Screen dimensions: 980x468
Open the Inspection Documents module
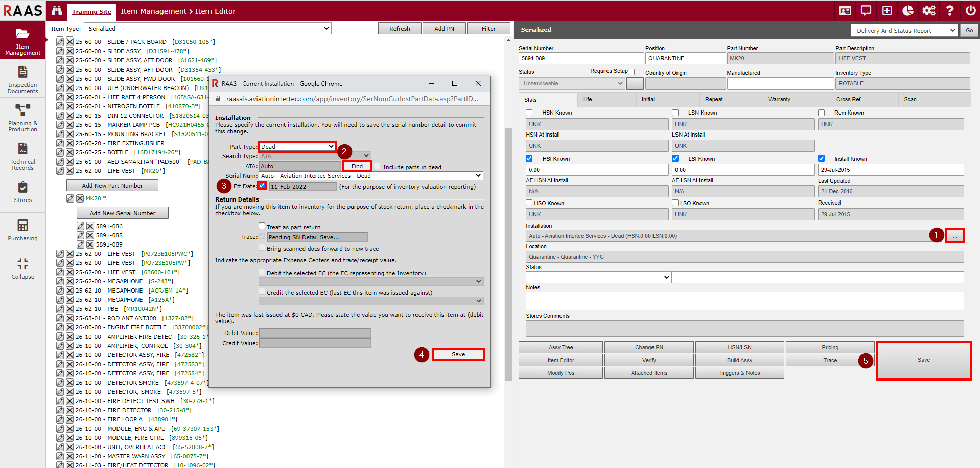coord(22,80)
